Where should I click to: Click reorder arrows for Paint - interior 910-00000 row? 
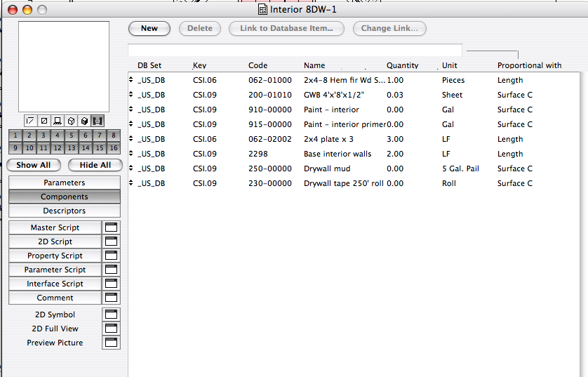tap(131, 109)
